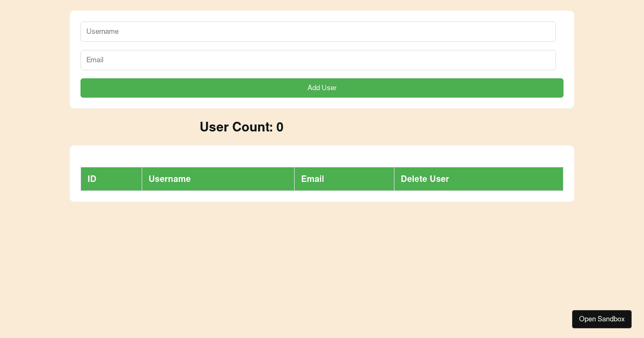644x338 pixels.
Task: Click inside the Email placeholder text
Action: tap(95, 60)
